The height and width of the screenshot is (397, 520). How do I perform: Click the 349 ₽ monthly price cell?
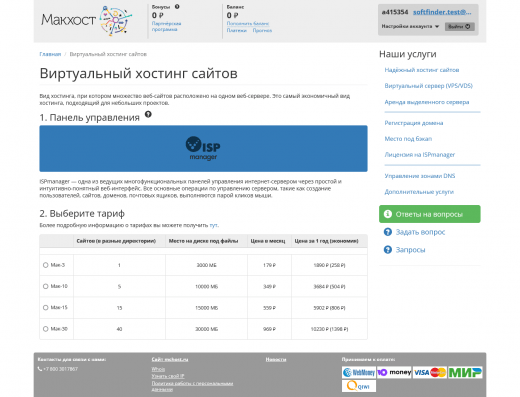269,286
